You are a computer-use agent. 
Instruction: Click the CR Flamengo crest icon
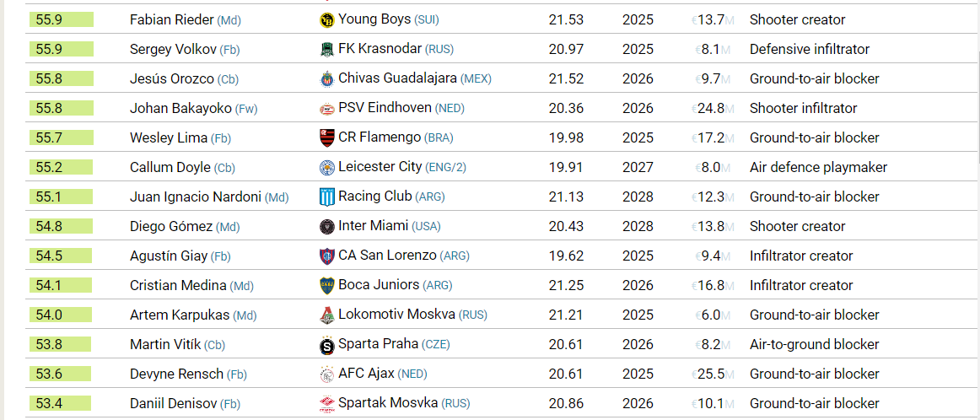click(327, 138)
